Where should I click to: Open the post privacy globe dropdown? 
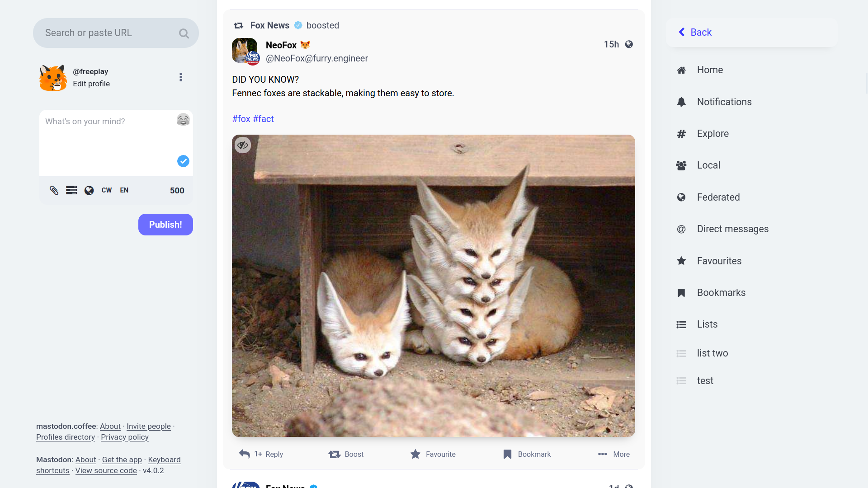click(89, 190)
